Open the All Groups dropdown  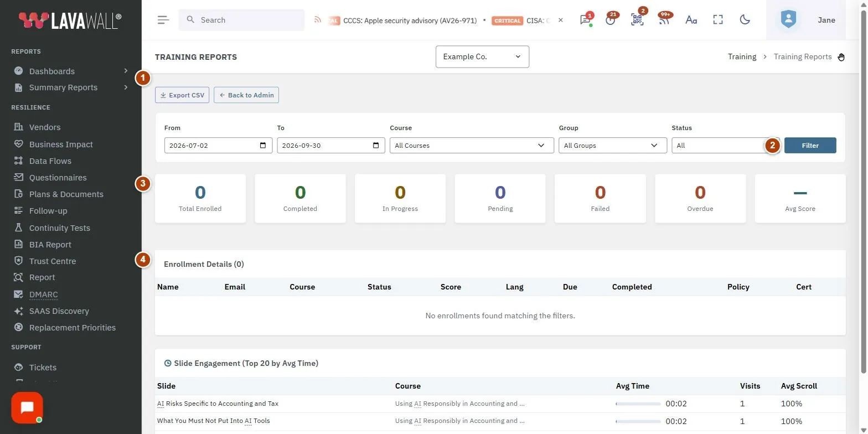(x=613, y=146)
